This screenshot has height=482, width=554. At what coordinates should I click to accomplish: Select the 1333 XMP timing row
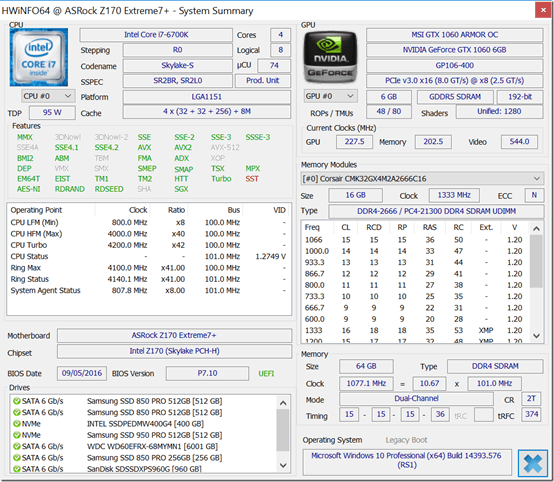click(x=416, y=330)
